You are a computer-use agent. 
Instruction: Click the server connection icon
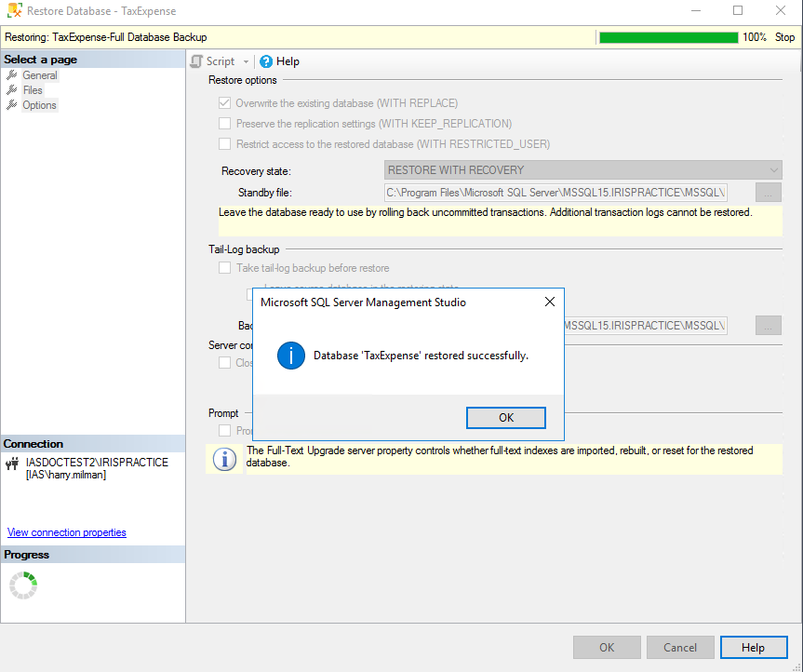(12, 464)
